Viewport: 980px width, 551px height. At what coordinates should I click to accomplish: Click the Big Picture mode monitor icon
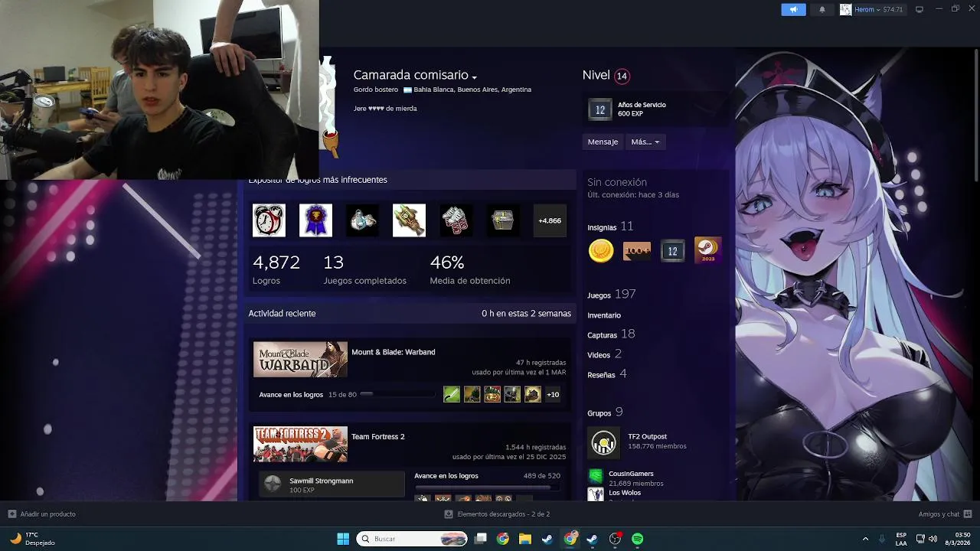[920, 9]
